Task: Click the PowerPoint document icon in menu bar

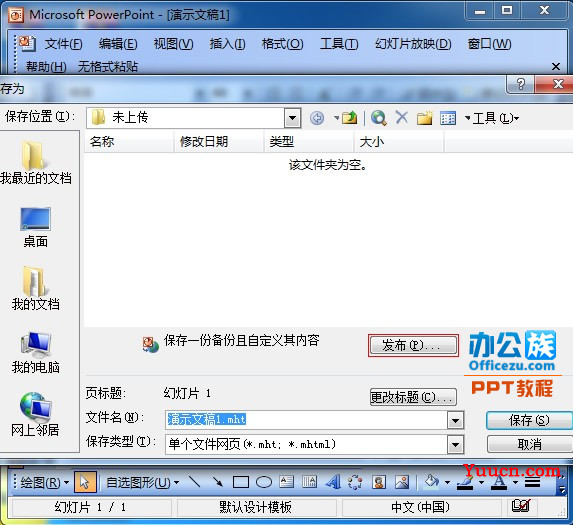Action: tap(27, 43)
